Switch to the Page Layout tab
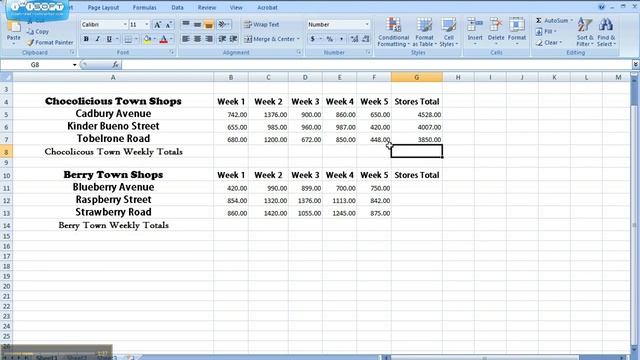The height and width of the screenshot is (360, 640). (103, 7)
